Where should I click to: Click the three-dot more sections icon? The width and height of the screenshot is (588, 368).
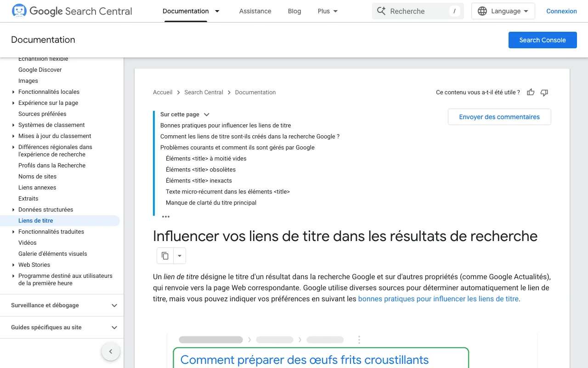[x=166, y=217]
